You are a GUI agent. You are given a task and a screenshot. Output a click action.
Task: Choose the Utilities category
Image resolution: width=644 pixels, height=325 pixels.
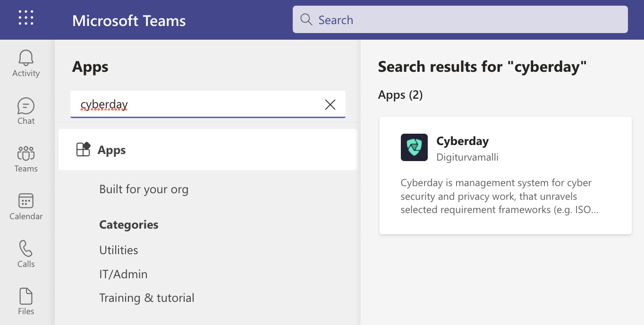(x=119, y=250)
